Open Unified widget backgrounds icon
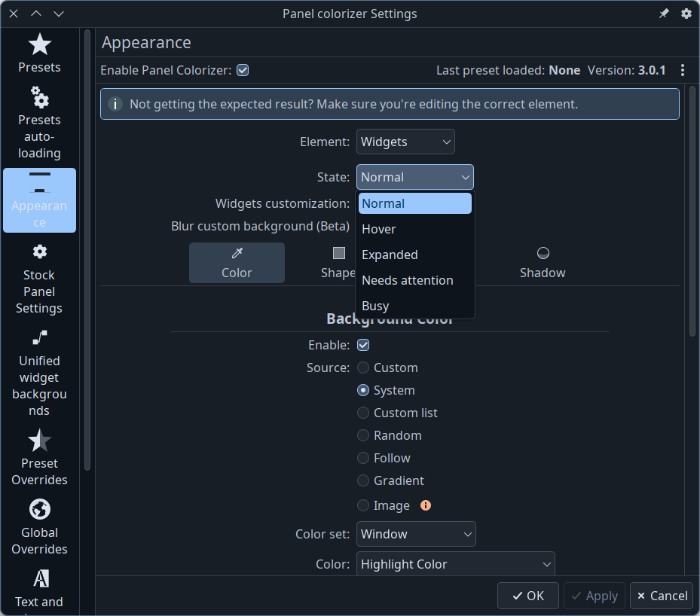Viewport: 700px width, 616px height. 39,337
